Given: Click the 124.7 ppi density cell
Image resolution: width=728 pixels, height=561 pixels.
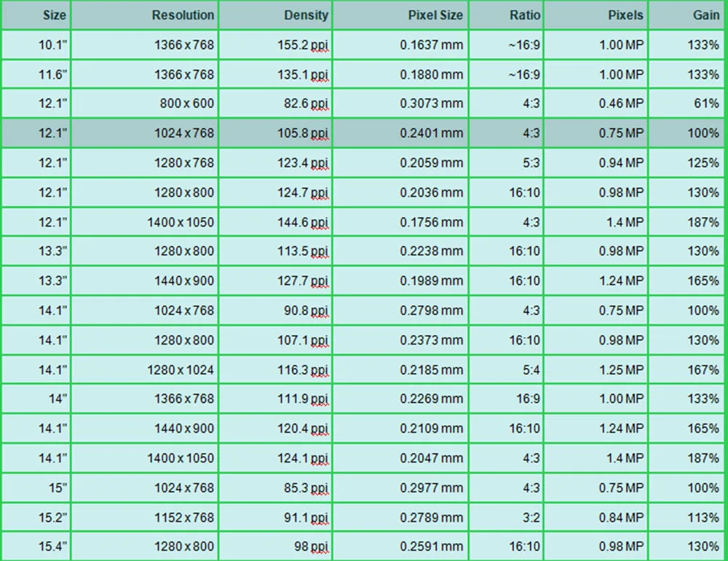Looking at the screenshot, I should tap(276, 192).
